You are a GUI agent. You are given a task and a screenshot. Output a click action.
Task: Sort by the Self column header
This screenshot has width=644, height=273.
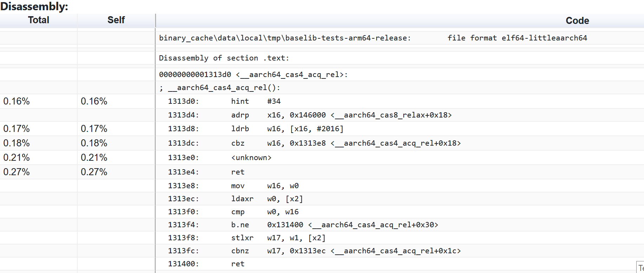click(116, 20)
